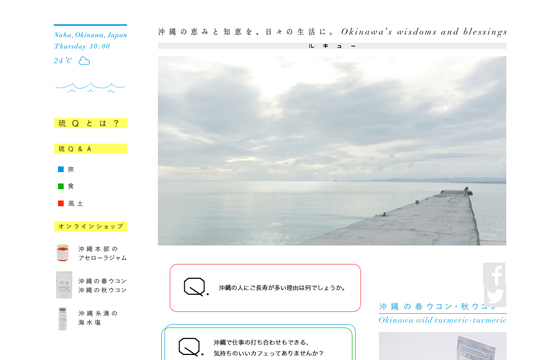Open the オンラインショップ menu heading
Viewport: 560px width, 360px height.
click(x=91, y=226)
